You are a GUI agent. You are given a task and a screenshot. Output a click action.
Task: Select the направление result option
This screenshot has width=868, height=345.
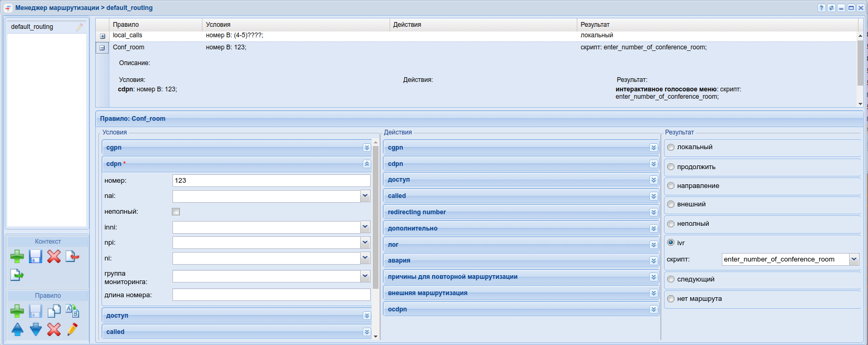point(671,186)
